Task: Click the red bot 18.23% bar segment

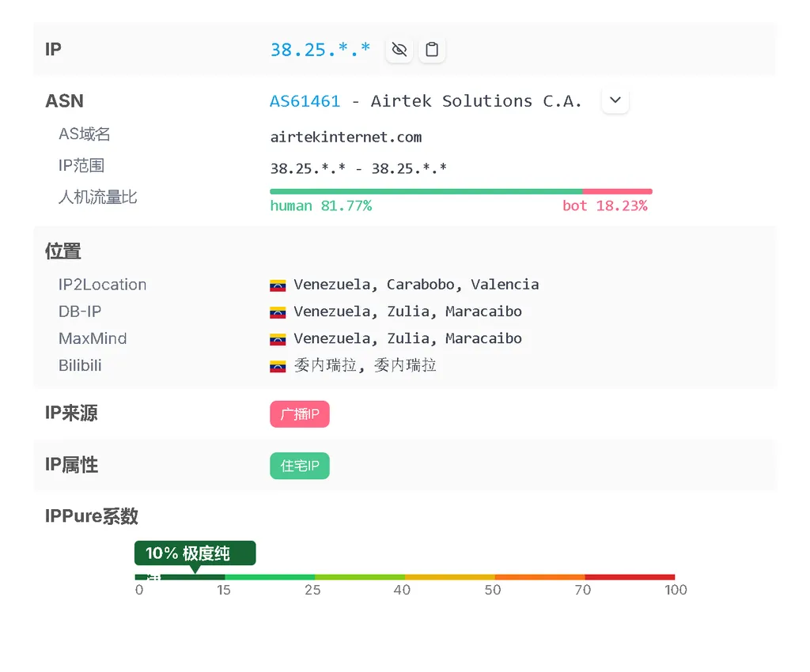Action: pyautogui.click(x=617, y=191)
